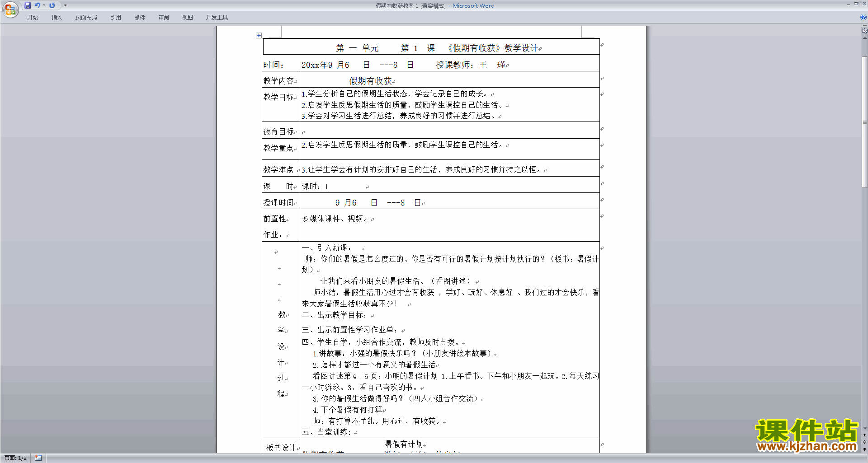Switch to the 引用 tab
868x463 pixels.
point(115,18)
